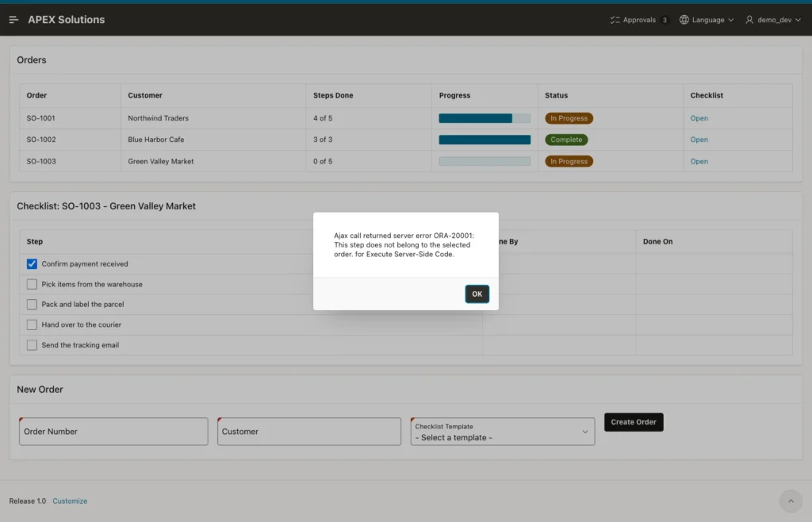The width and height of the screenshot is (812, 522).
Task: Click the globe Language icon
Action: tap(684, 20)
